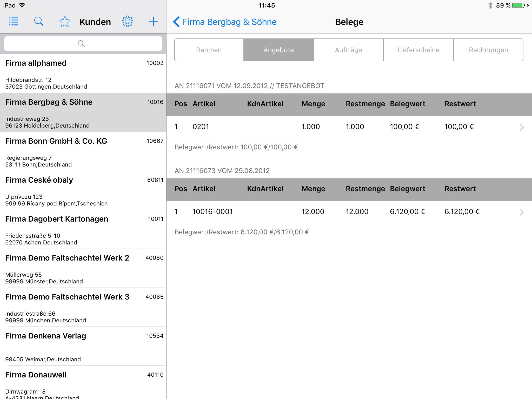532x399 pixels.
Task: Expand article 10016-0001 row chevron
Action: point(521,212)
